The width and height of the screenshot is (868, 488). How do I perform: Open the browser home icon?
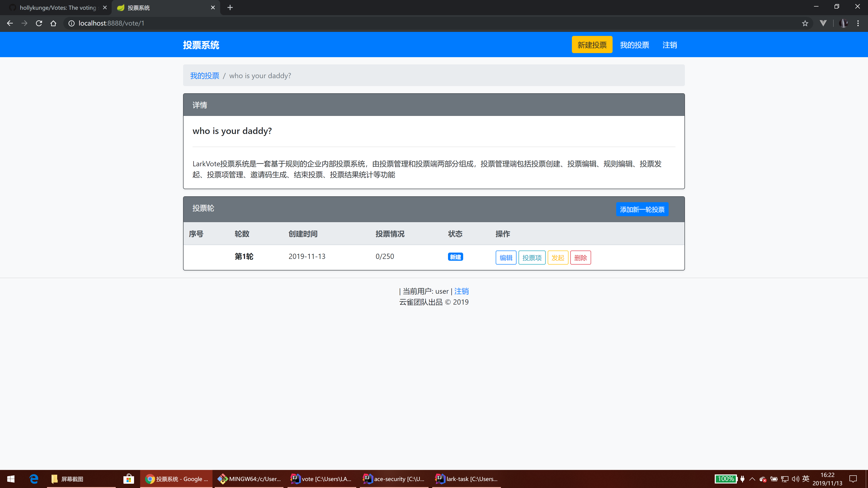53,23
